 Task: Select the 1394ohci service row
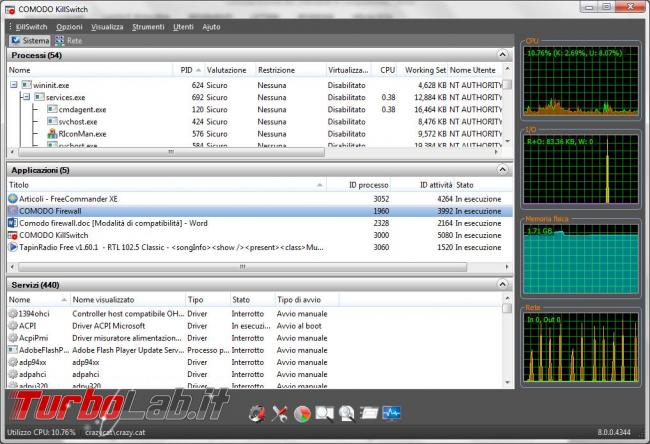coord(255,314)
